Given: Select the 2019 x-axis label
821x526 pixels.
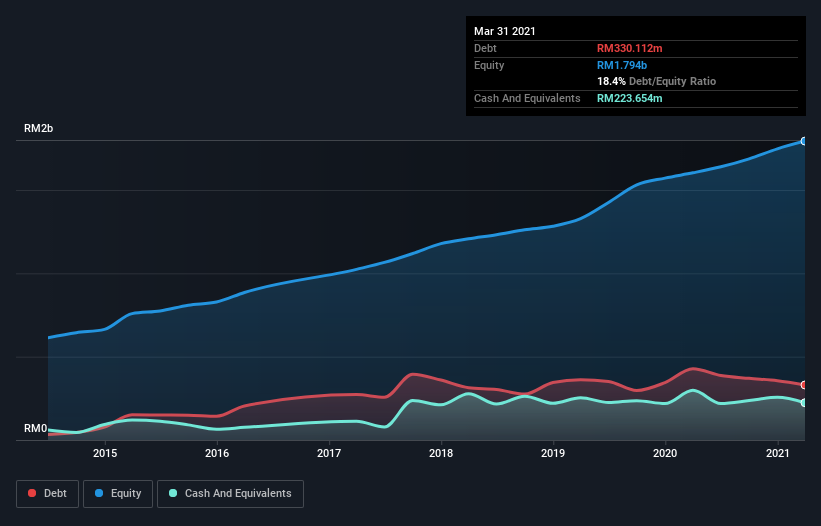Looking at the screenshot, I should coord(553,453).
